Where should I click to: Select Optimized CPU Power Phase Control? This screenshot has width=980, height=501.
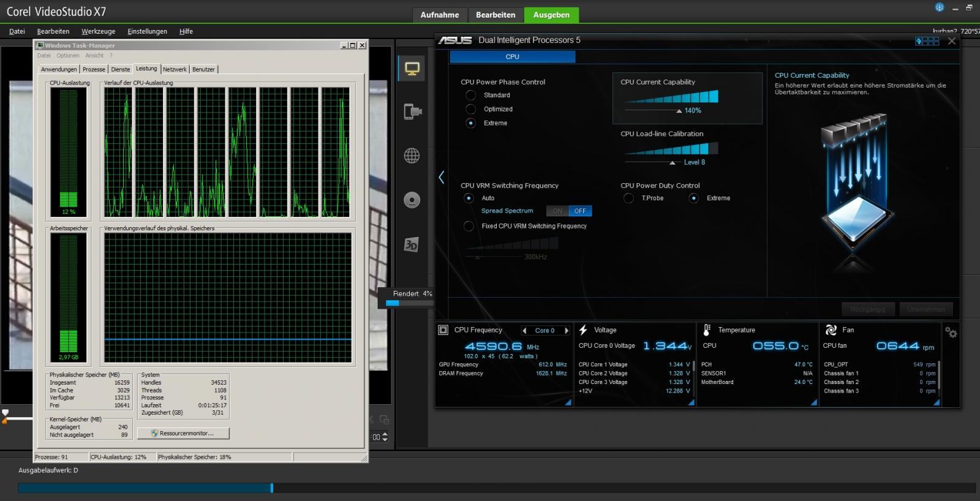[470, 109]
